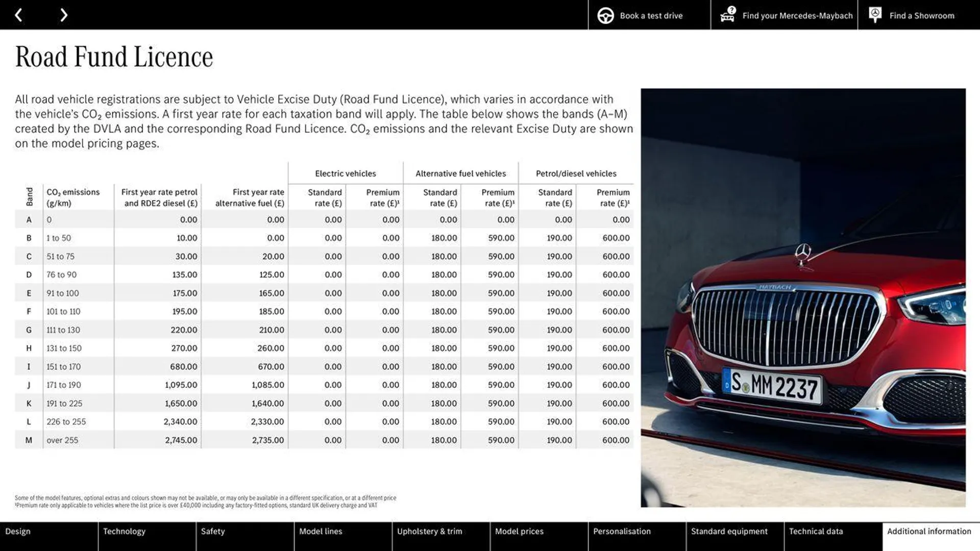Switch to the Safety tab

(244, 536)
